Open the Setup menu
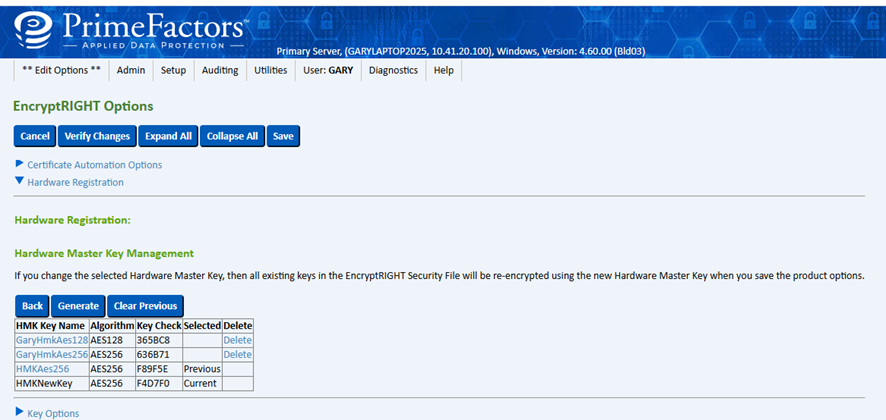The image size is (886, 420). point(173,71)
